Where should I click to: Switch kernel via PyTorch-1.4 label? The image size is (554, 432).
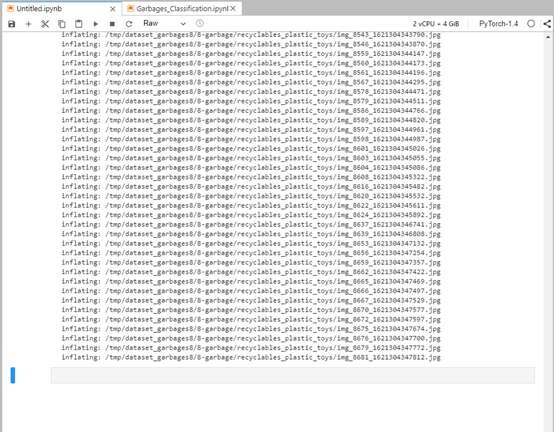(x=498, y=24)
